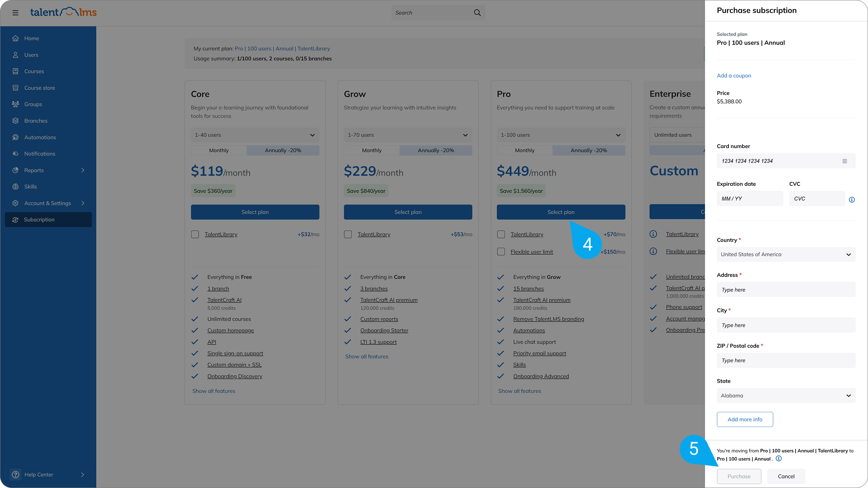
Task: Expand the Reports submenu chevron
Action: pos(83,170)
